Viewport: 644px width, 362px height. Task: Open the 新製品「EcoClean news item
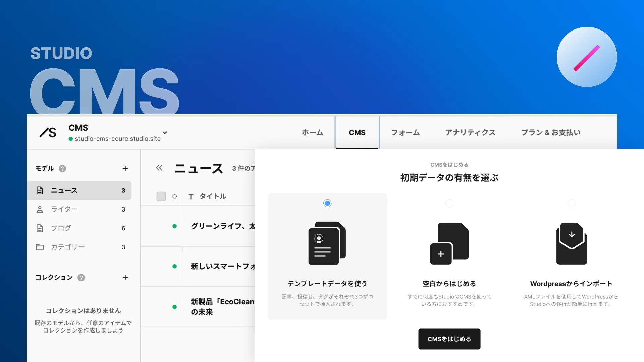pyautogui.click(x=223, y=307)
